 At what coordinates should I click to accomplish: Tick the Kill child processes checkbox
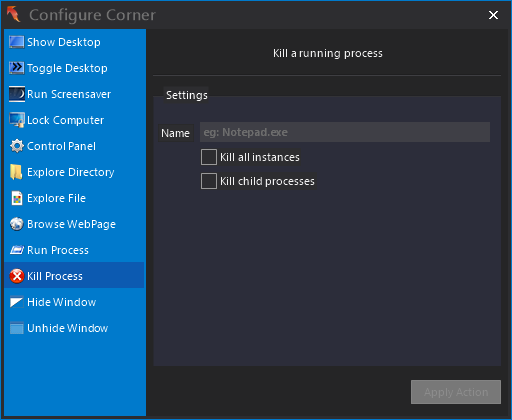tap(209, 181)
